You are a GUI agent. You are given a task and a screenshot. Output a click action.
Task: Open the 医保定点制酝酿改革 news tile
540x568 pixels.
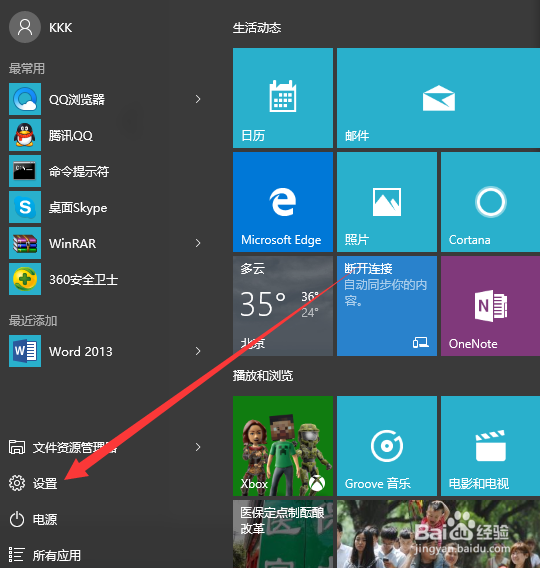283,534
